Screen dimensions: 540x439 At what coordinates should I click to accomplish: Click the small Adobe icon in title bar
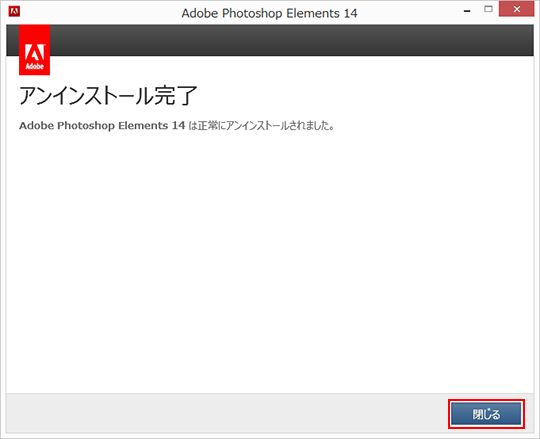[x=14, y=11]
